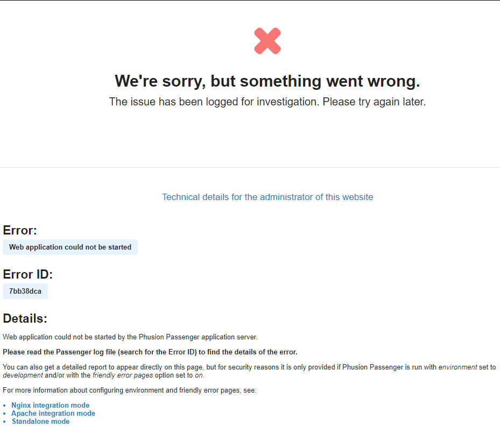This screenshot has height=448, width=500.
Task: Open the Technical details for administrator link
Action: (267, 197)
